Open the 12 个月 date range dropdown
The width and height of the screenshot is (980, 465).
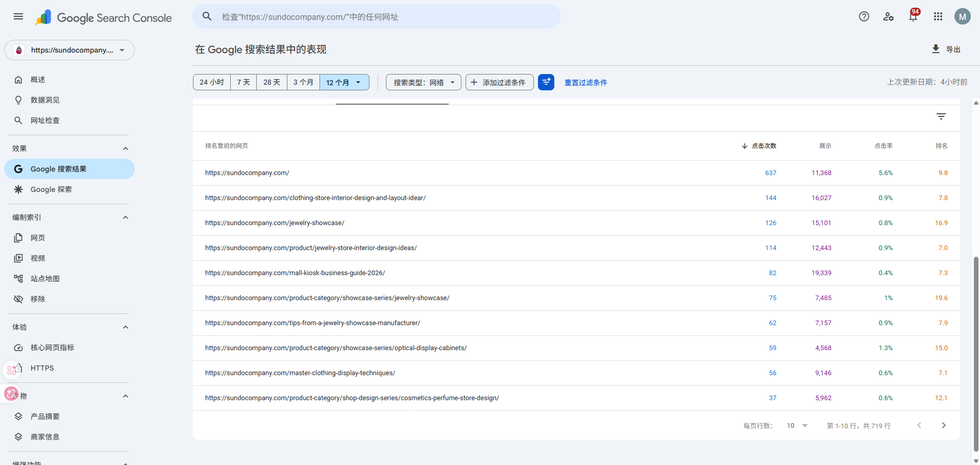pyautogui.click(x=345, y=82)
